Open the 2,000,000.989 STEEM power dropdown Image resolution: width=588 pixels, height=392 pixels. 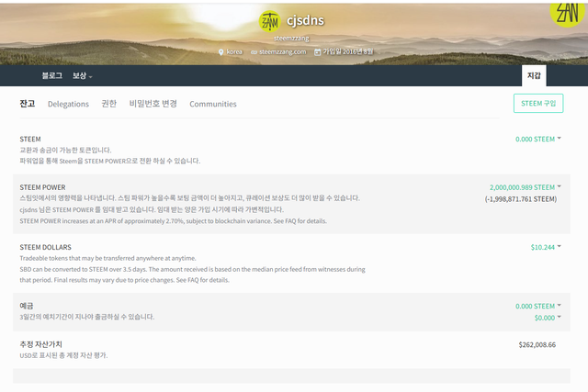click(x=525, y=187)
